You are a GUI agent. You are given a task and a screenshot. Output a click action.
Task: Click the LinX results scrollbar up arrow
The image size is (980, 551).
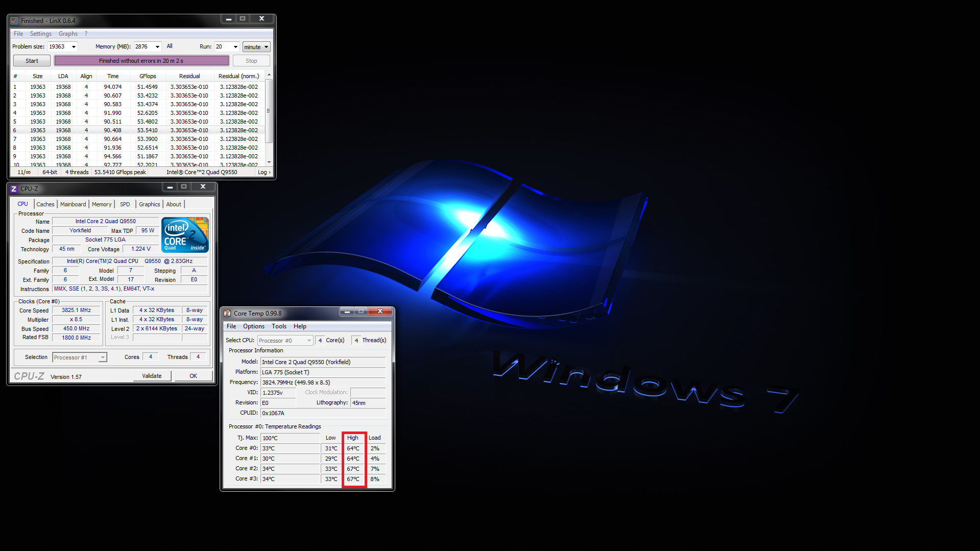pos(269,76)
